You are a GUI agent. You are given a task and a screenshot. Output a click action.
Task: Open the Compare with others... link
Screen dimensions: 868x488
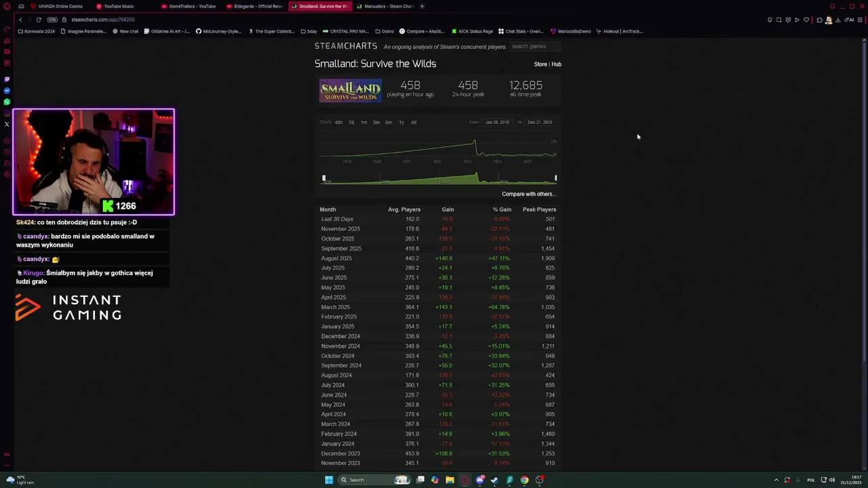[529, 195]
